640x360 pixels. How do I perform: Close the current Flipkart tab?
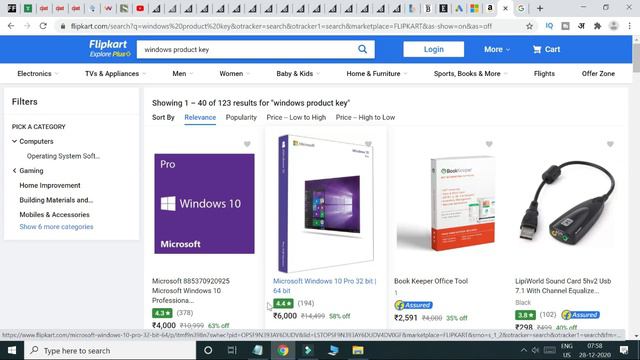505,8
